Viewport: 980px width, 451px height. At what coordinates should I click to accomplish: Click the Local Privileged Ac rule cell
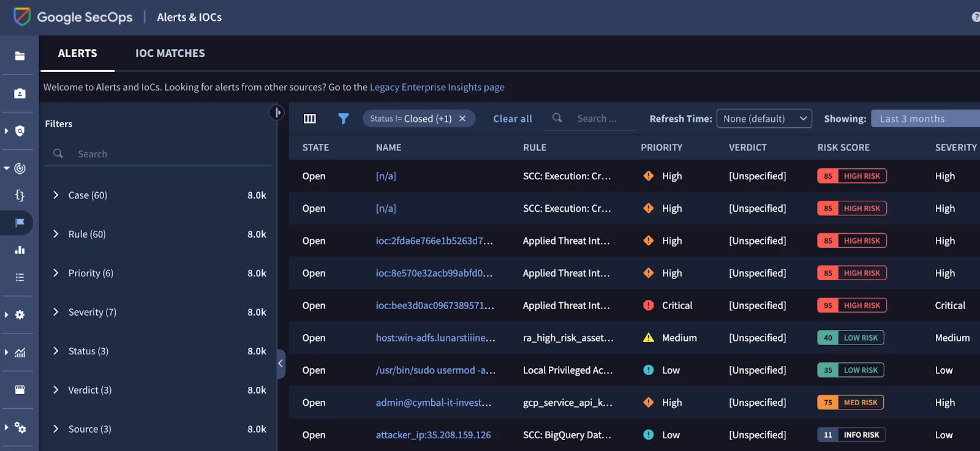click(x=567, y=370)
